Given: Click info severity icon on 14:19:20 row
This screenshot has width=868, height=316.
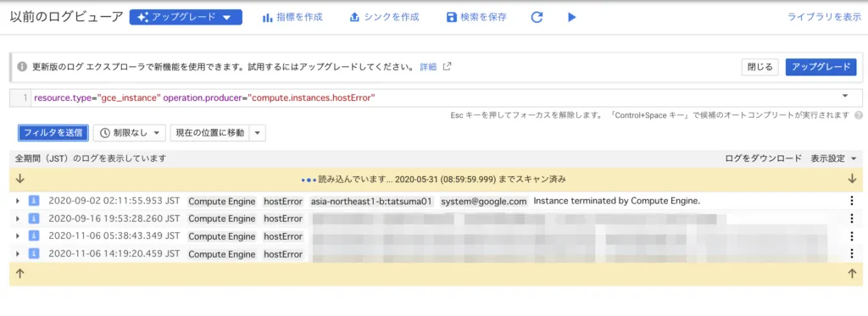Looking at the screenshot, I should 34,254.
